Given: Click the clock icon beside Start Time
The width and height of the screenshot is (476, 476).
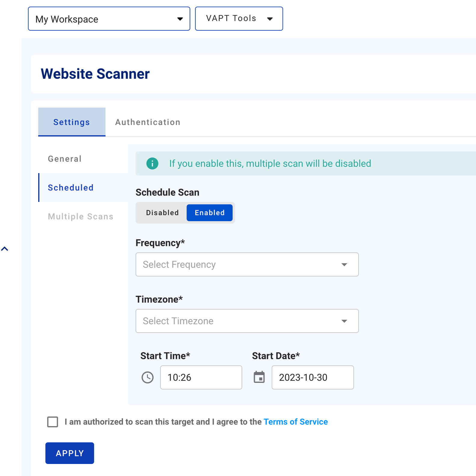Looking at the screenshot, I should [148, 377].
